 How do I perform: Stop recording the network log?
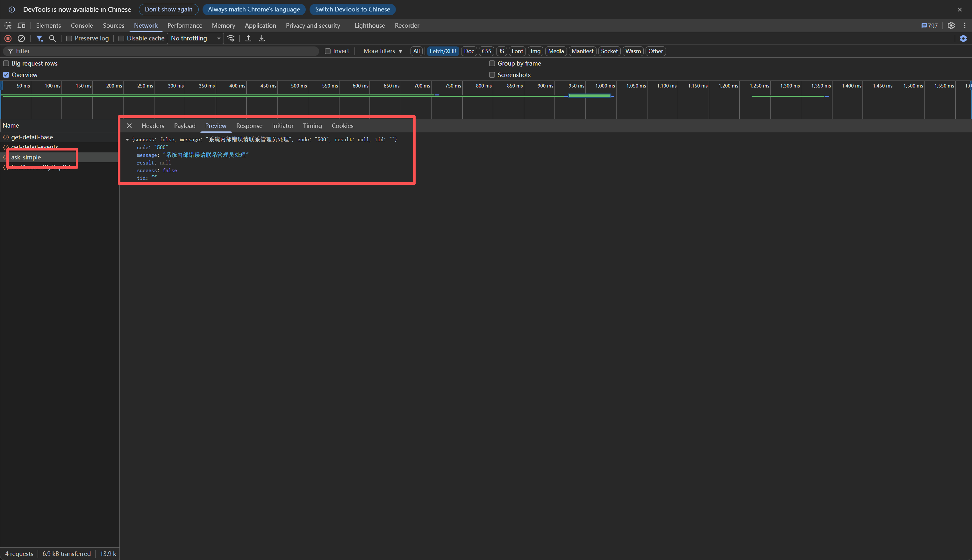8,38
